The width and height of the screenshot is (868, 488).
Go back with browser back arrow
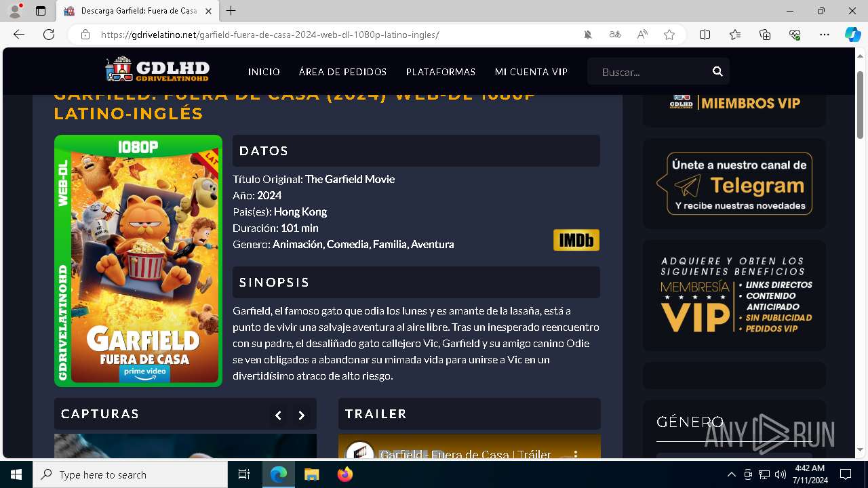19,35
